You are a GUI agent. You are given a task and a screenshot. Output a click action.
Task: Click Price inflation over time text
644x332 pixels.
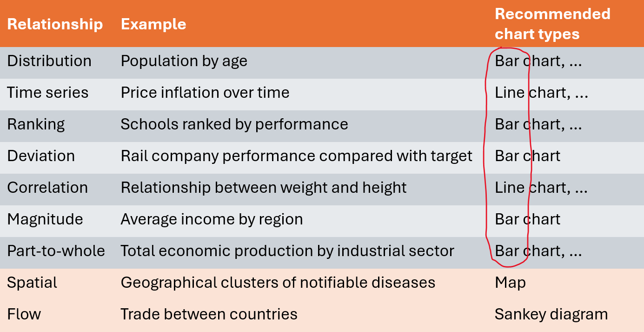(205, 93)
